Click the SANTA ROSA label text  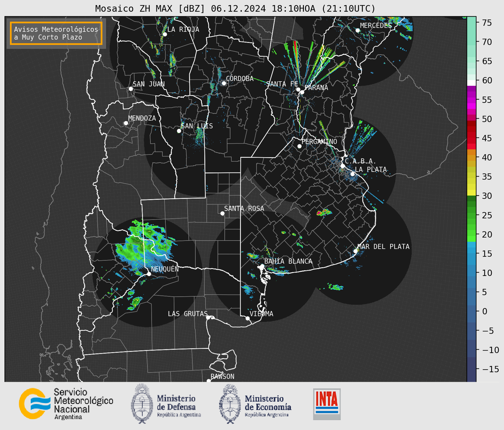click(x=244, y=208)
